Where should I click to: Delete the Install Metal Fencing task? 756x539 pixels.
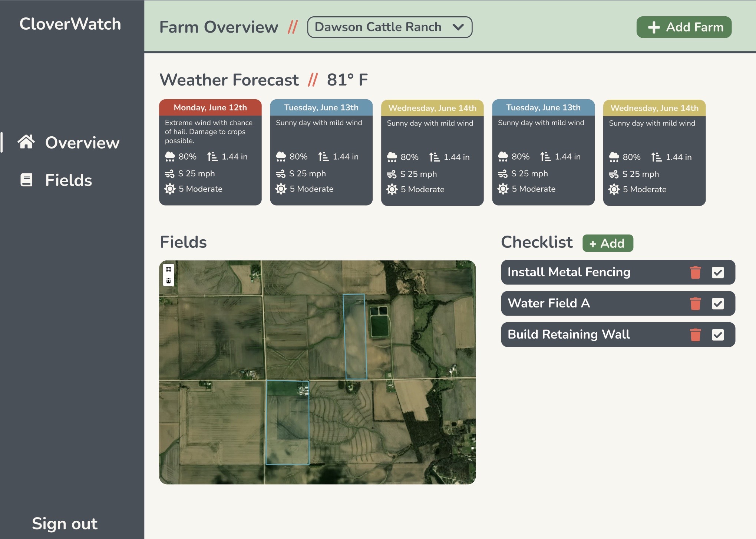tap(695, 273)
